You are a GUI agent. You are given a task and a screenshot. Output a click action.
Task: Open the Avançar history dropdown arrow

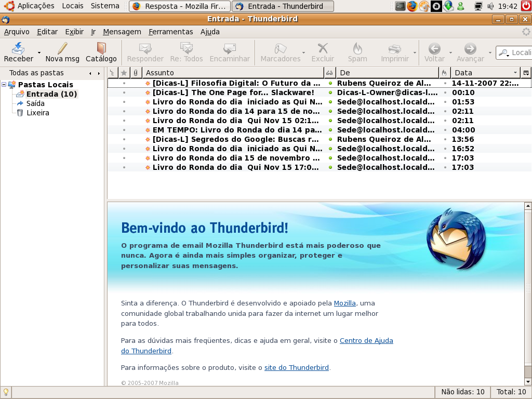coord(489,52)
